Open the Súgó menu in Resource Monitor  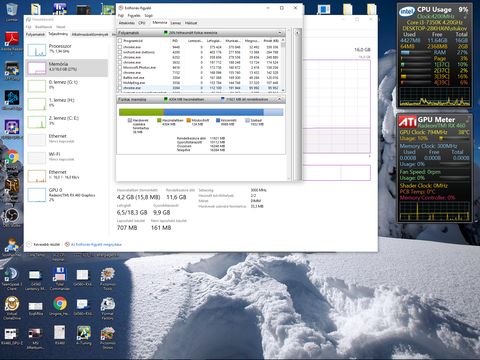click(x=148, y=15)
